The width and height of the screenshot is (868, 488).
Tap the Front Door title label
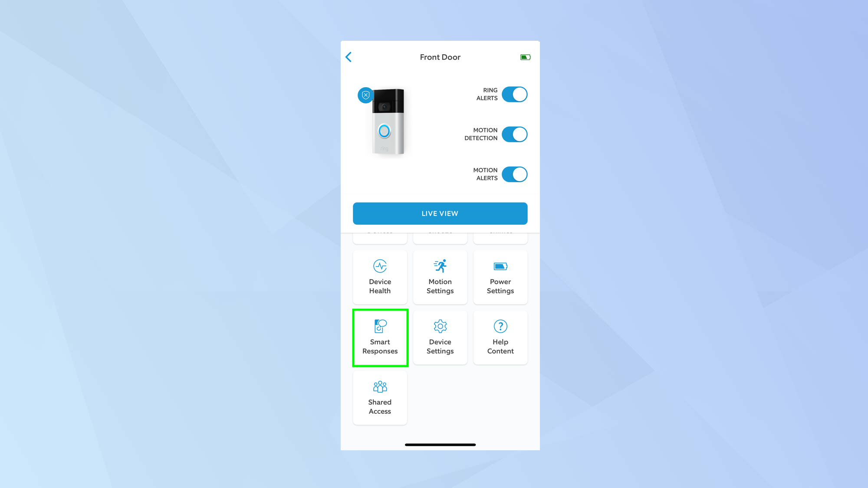440,56
